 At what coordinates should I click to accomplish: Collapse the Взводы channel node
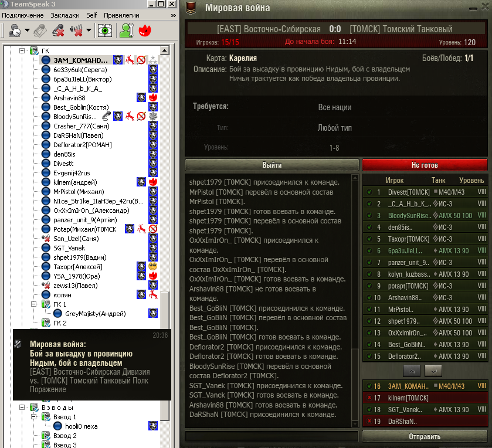point(22,407)
